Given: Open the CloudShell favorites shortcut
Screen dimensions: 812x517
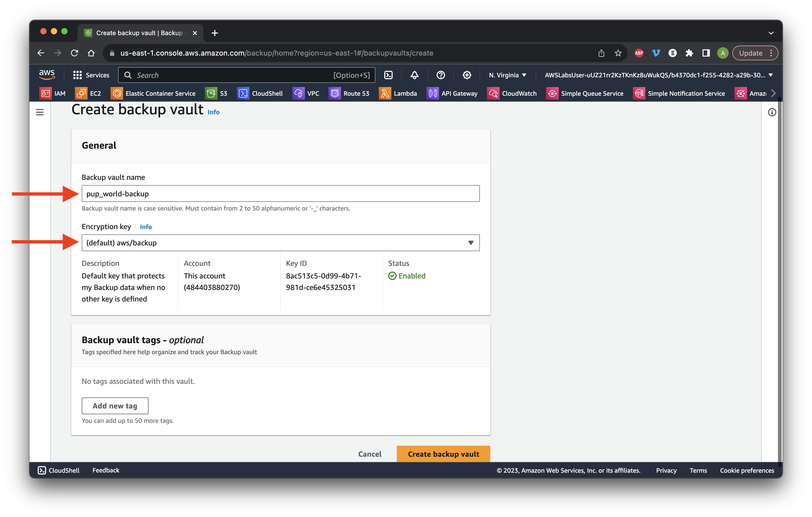Looking at the screenshot, I should [x=260, y=94].
